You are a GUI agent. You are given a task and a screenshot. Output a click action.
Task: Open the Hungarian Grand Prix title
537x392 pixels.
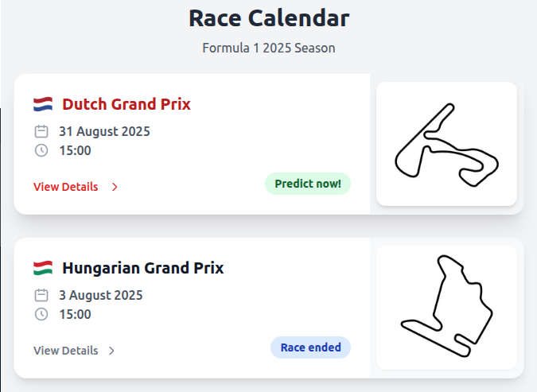point(143,268)
